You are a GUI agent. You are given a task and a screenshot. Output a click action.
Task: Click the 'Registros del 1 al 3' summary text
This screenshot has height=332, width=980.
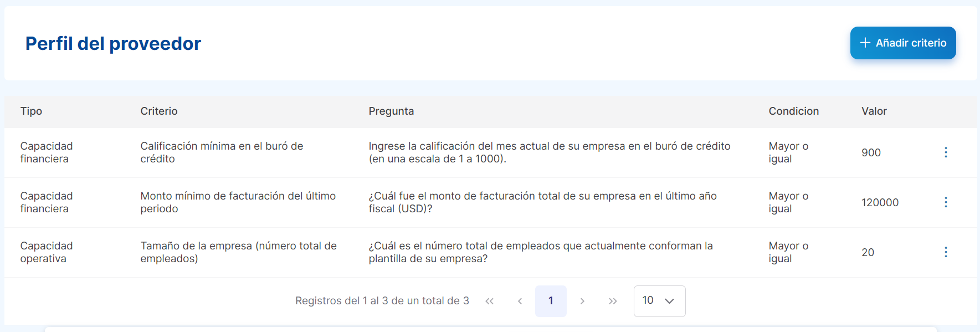point(382,301)
